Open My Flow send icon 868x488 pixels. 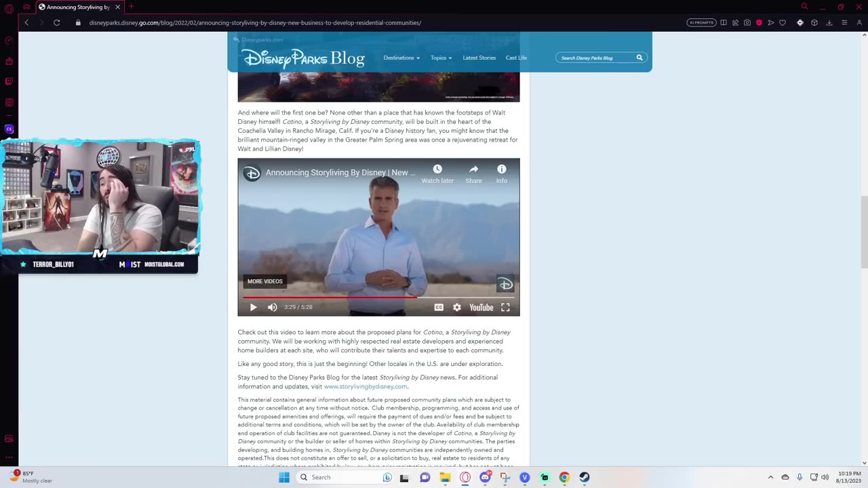point(770,22)
